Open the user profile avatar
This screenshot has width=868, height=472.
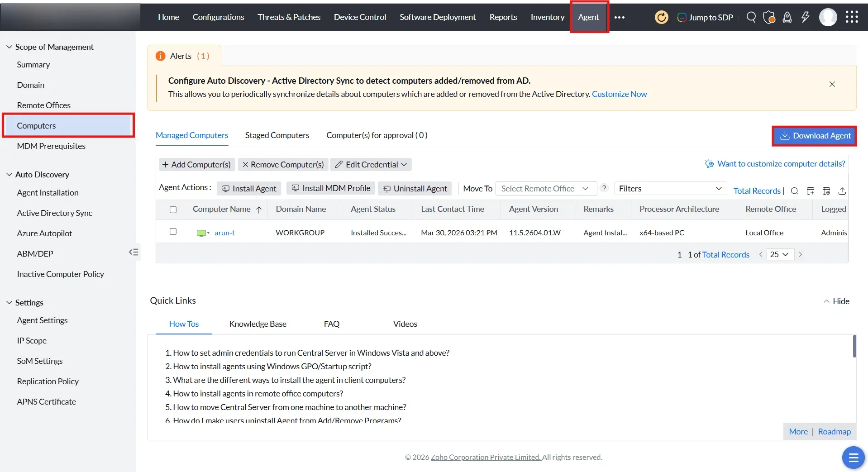[828, 17]
